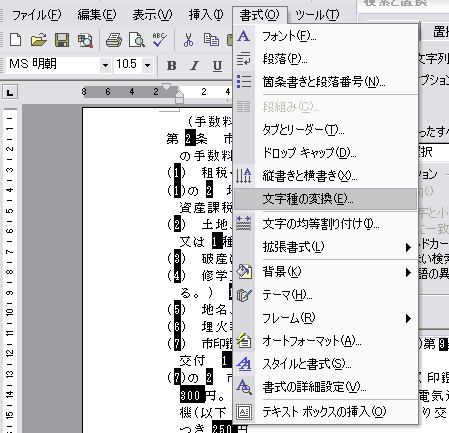Select ドロップ キャップ(D)... entry
Screen dimensions: 449x433
click(326, 153)
